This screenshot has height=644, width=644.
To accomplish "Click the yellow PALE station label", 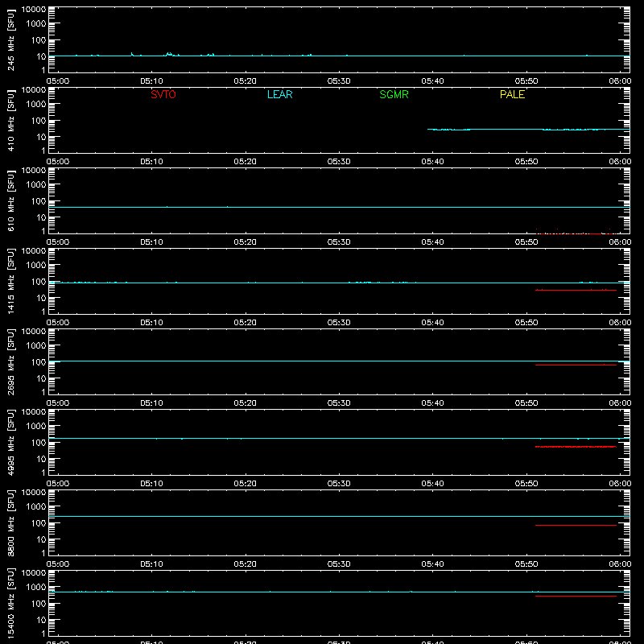I will [512, 94].
